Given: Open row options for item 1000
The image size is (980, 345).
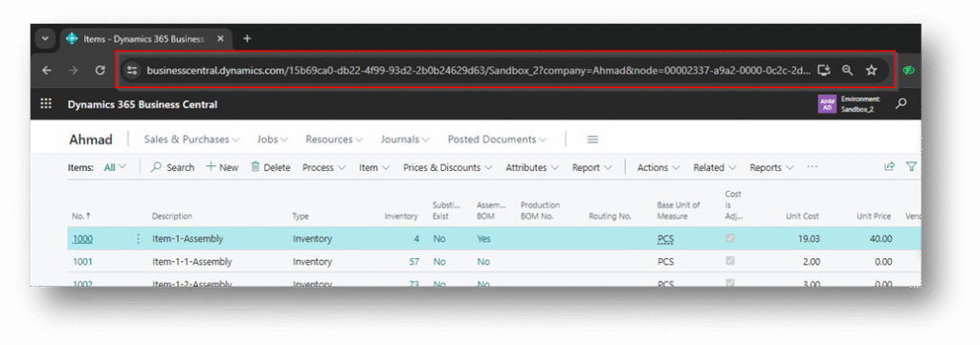Looking at the screenshot, I should (138, 238).
